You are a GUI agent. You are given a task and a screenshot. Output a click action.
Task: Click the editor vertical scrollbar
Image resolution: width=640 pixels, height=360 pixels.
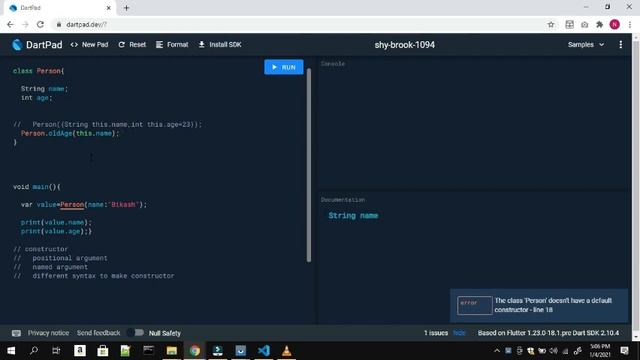pos(309,165)
